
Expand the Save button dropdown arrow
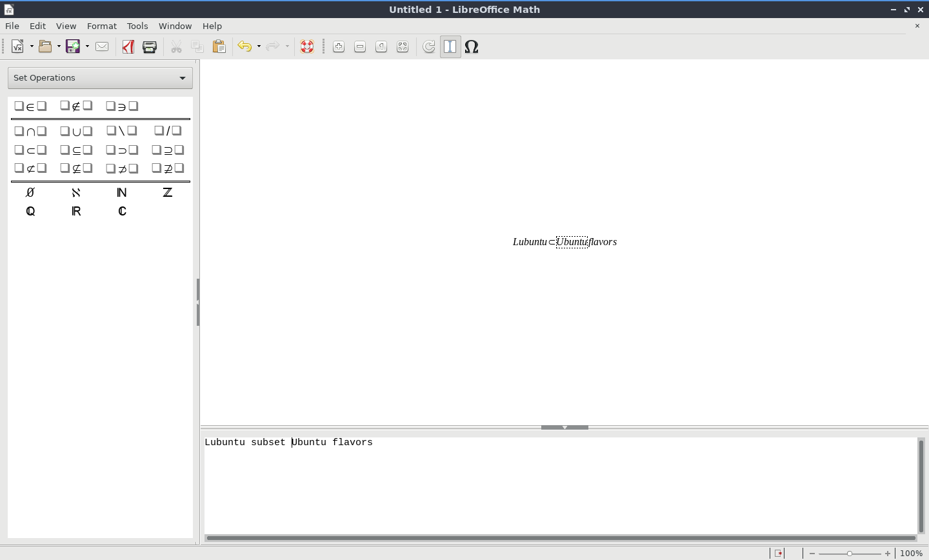(x=87, y=46)
